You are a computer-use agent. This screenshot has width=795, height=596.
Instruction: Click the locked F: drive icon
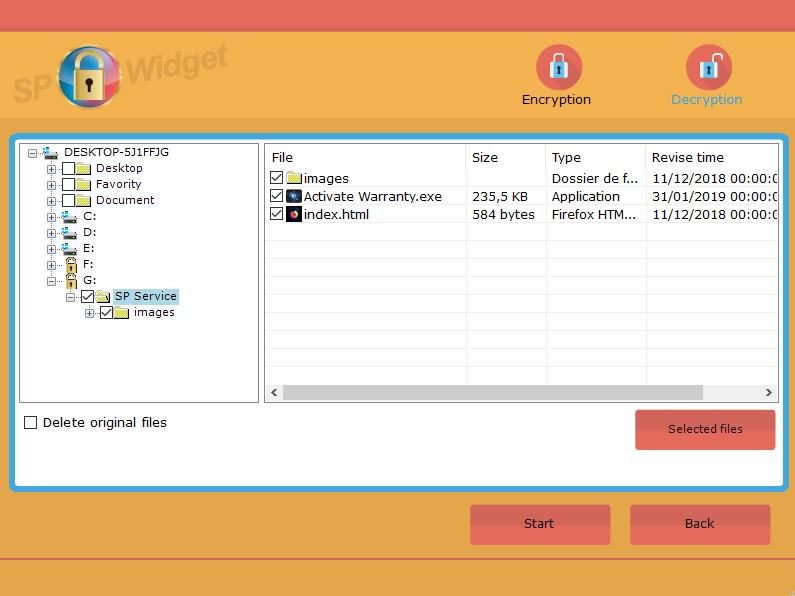coord(71,264)
